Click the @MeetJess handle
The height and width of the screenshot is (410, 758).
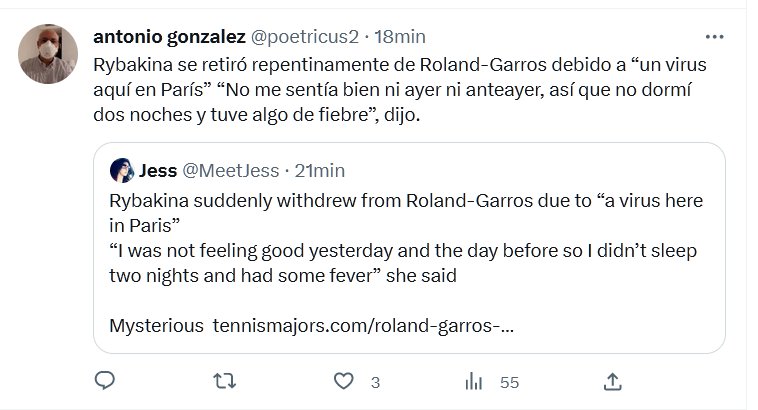tap(231, 170)
